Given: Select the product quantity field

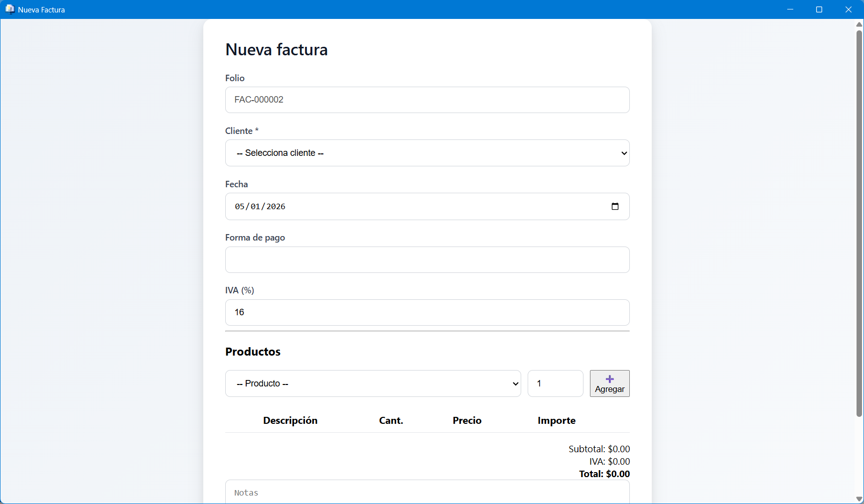Looking at the screenshot, I should (555, 383).
